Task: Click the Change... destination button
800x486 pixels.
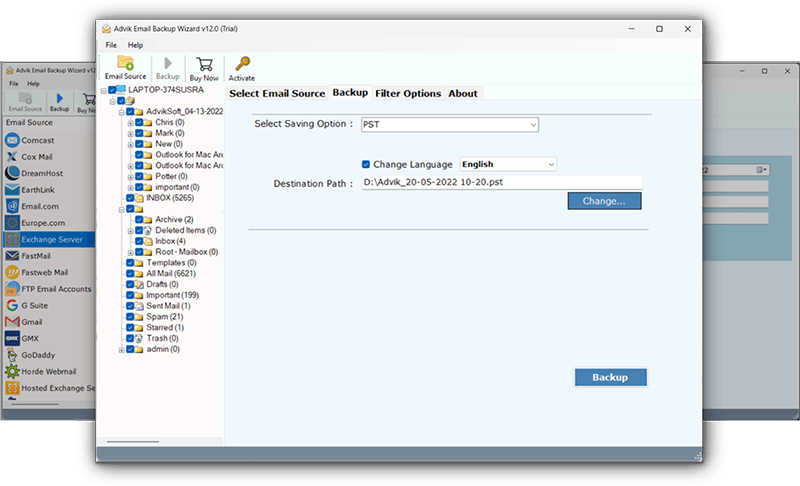Action: (605, 201)
